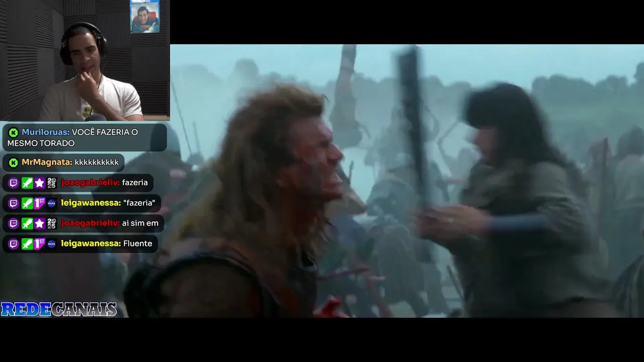Open the MrMagnata username in chat

47,162
